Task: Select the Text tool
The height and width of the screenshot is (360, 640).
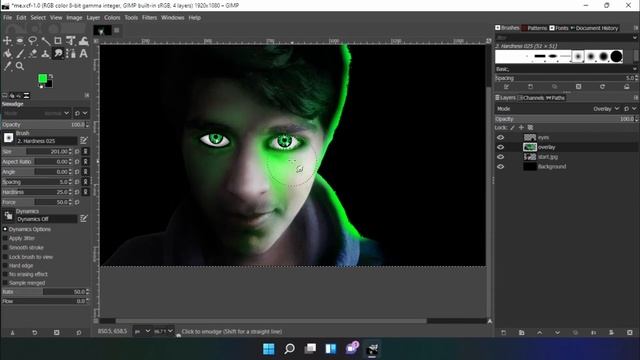Action: pyautogui.click(x=83, y=53)
